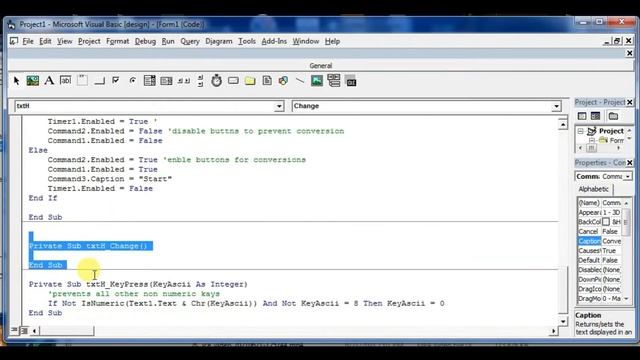
Task: Collapse the Project tree node
Action: [x=580, y=131]
